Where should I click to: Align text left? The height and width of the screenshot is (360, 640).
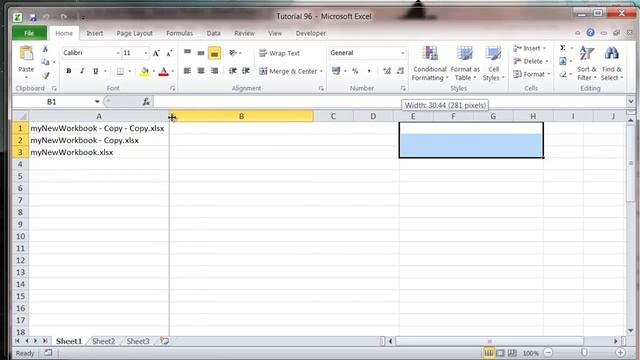coord(187,71)
